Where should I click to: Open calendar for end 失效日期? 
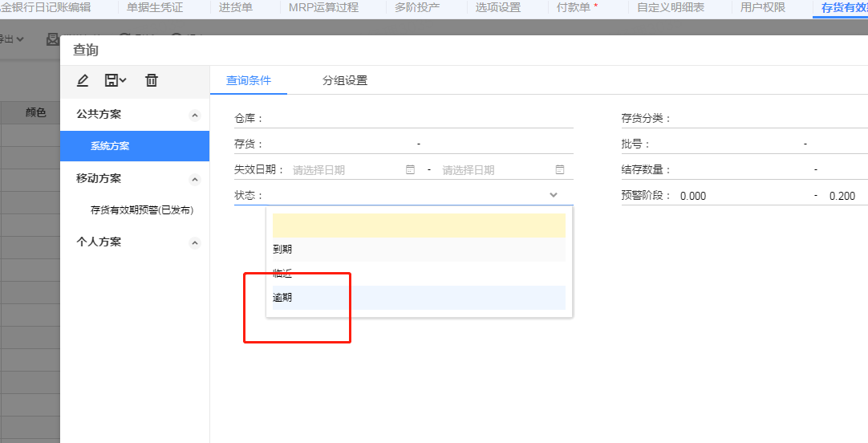[560, 169]
